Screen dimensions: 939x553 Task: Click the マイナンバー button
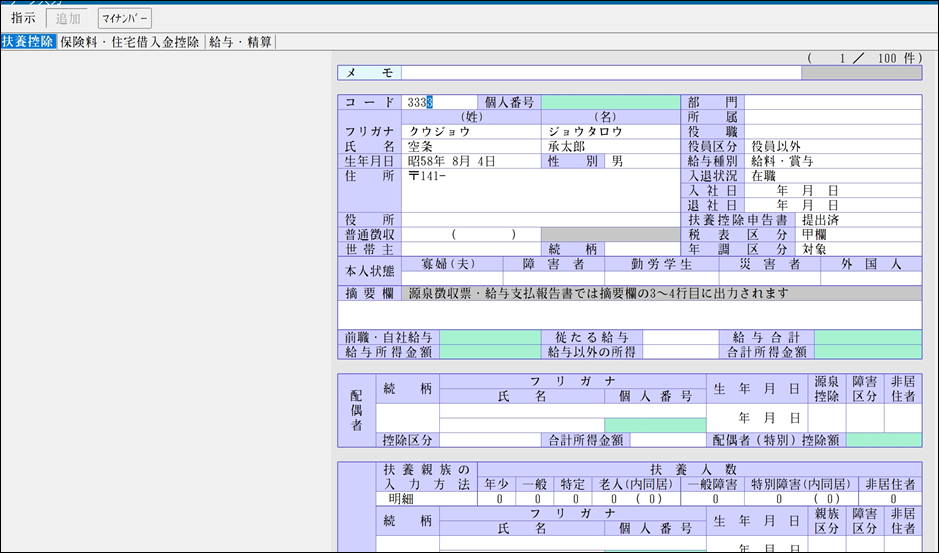[125, 18]
